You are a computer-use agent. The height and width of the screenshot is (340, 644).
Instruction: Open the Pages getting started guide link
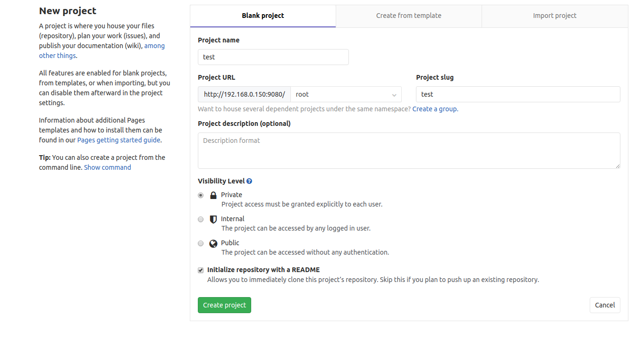tap(119, 140)
